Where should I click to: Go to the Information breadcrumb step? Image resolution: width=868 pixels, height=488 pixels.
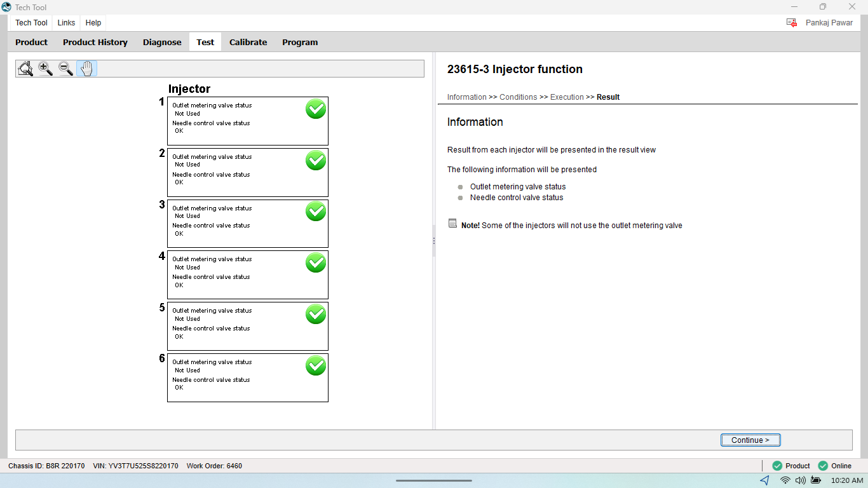coord(467,97)
